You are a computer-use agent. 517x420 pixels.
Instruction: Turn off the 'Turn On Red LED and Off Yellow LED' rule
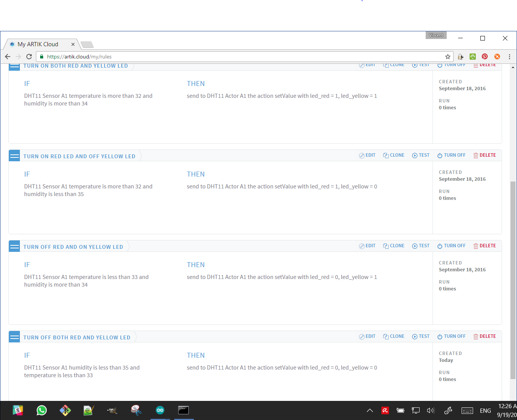(x=451, y=155)
